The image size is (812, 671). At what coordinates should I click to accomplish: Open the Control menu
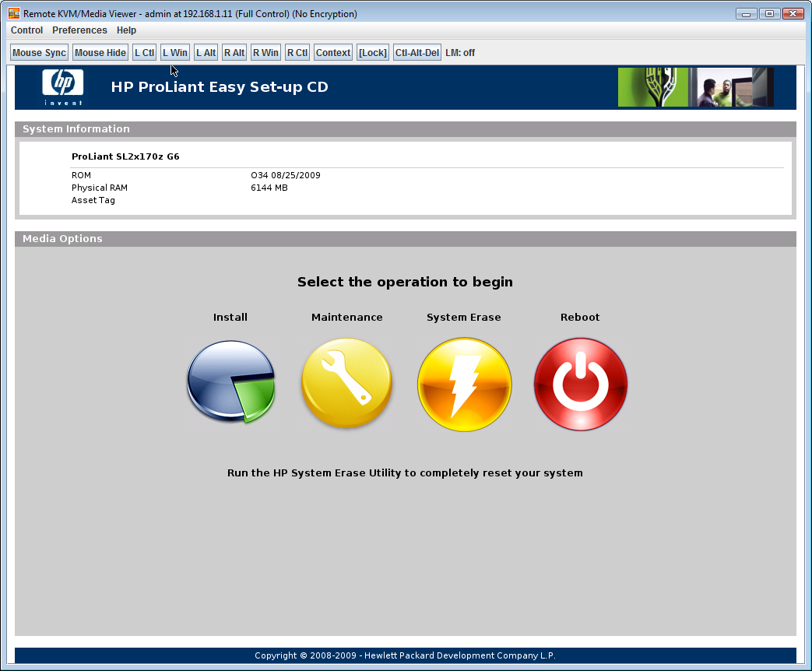(x=27, y=30)
